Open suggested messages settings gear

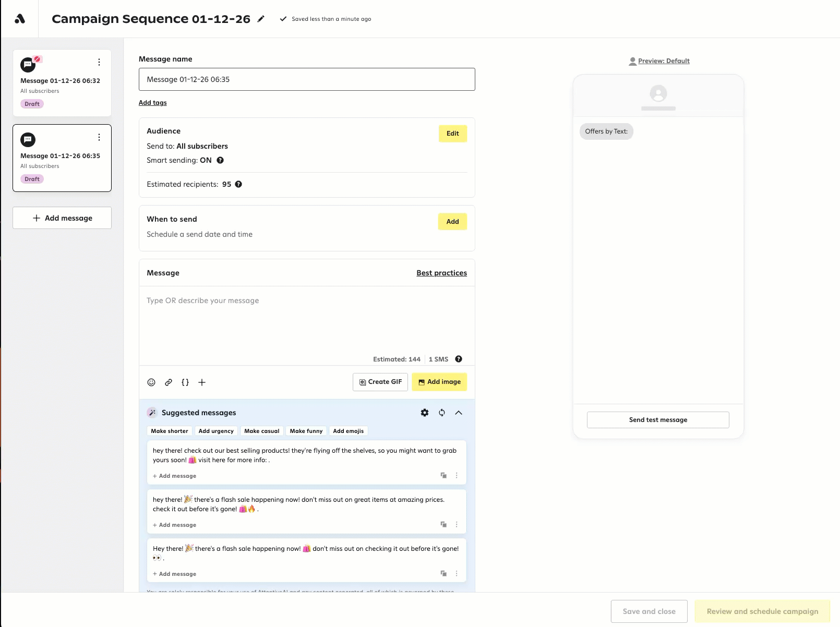point(425,413)
